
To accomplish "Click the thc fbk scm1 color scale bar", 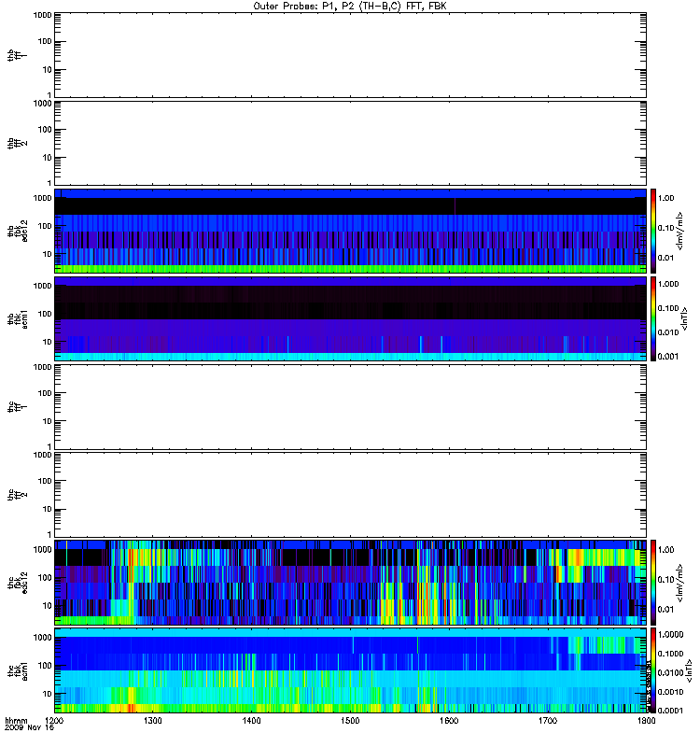I will click(x=653, y=670).
